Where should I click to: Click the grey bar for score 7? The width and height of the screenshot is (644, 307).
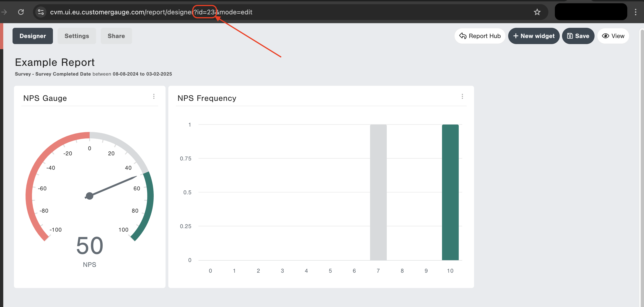(378, 192)
